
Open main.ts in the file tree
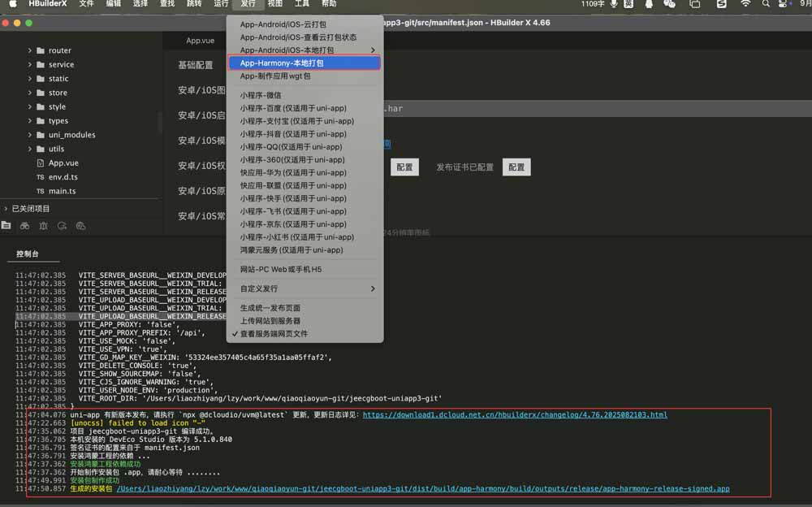[x=62, y=191]
